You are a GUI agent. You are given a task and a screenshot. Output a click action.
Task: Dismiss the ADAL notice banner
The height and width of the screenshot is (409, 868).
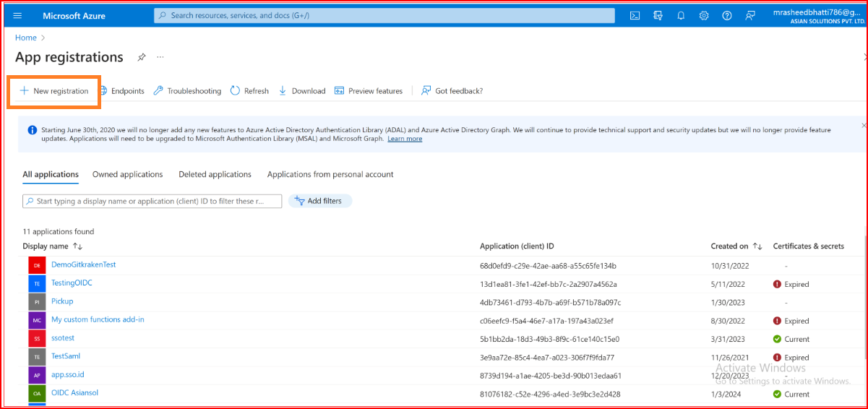click(863, 126)
